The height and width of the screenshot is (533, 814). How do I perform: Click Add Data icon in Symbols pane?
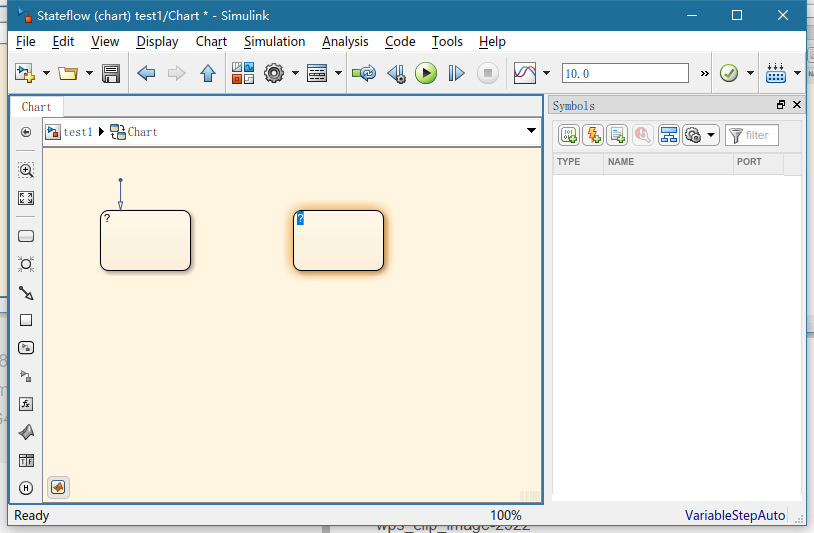tap(569, 135)
